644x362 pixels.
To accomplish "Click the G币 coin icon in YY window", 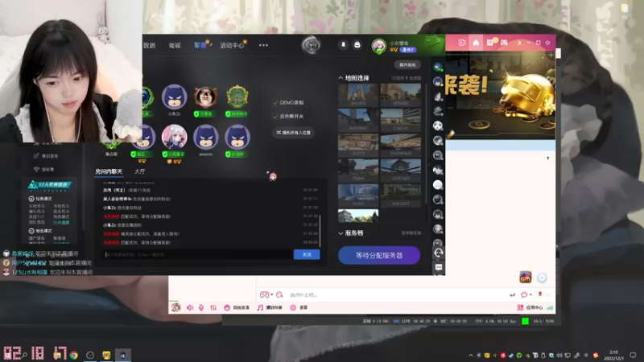I will pos(526,278).
